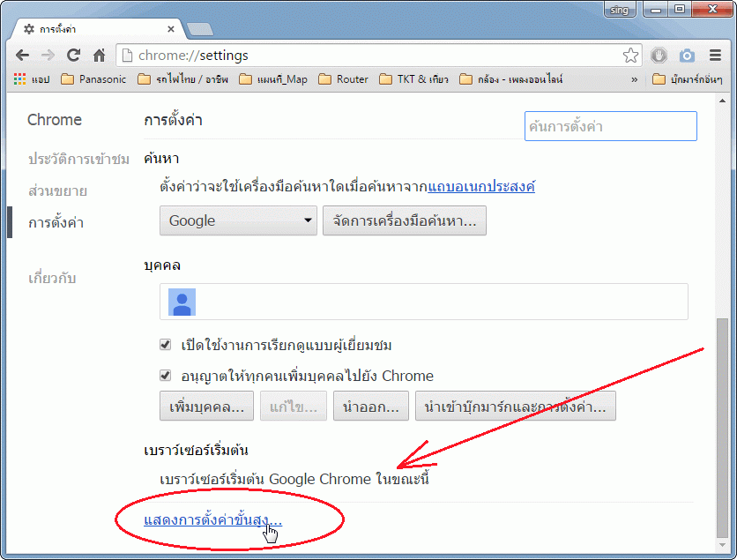Open the กล้อง - เพลงออนไลน์ bookmark folder
The height and width of the screenshot is (560, 737).
511,79
